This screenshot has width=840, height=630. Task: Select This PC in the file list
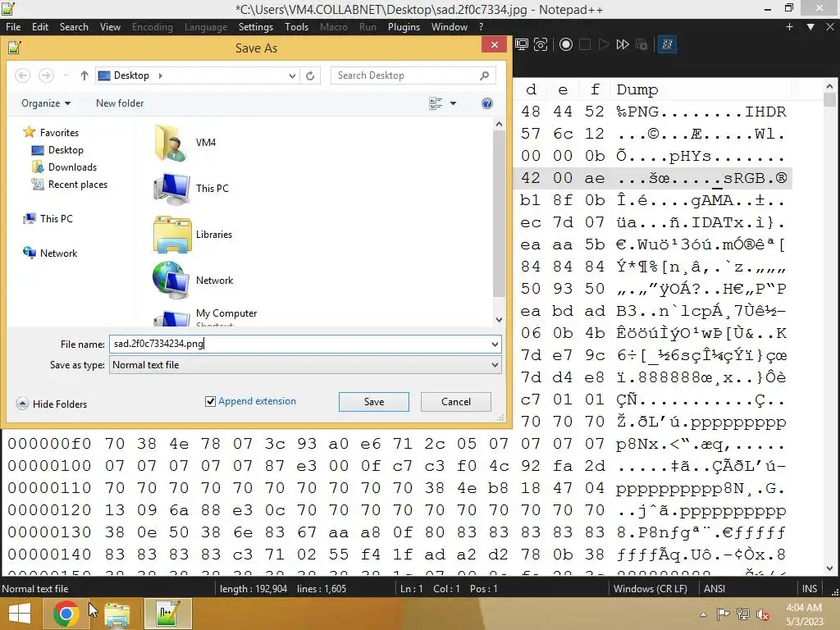pos(190,189)
